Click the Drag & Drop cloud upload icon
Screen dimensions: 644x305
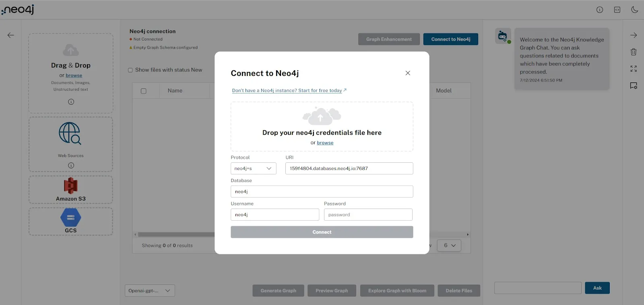[71, 50]
